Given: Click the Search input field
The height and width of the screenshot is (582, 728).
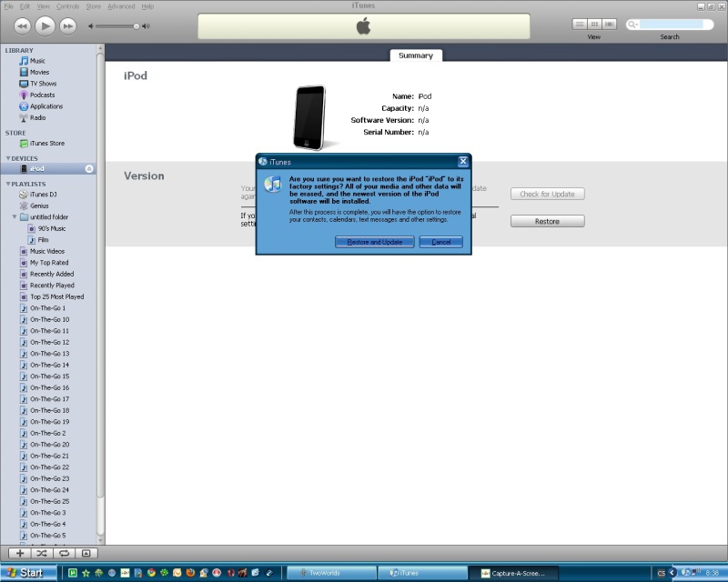Looking at the screenshot, I should pyautogui.click(x=673, y=25).
